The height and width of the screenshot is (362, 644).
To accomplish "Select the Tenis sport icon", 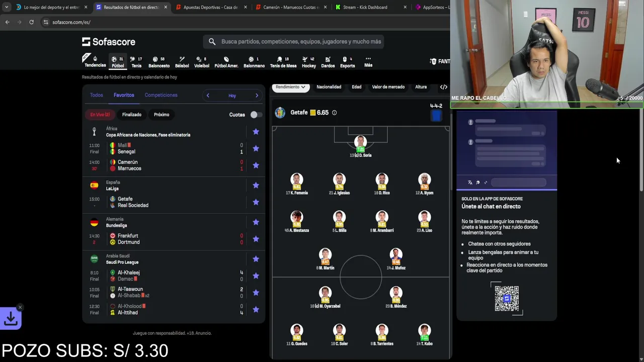I will click(x=136, y=62).
